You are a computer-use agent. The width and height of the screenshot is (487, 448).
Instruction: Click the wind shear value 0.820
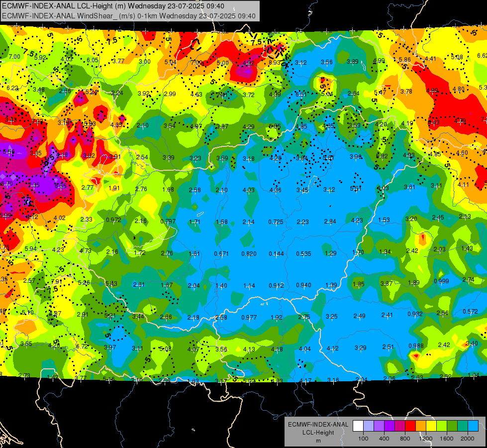click(x=249, y=254)
